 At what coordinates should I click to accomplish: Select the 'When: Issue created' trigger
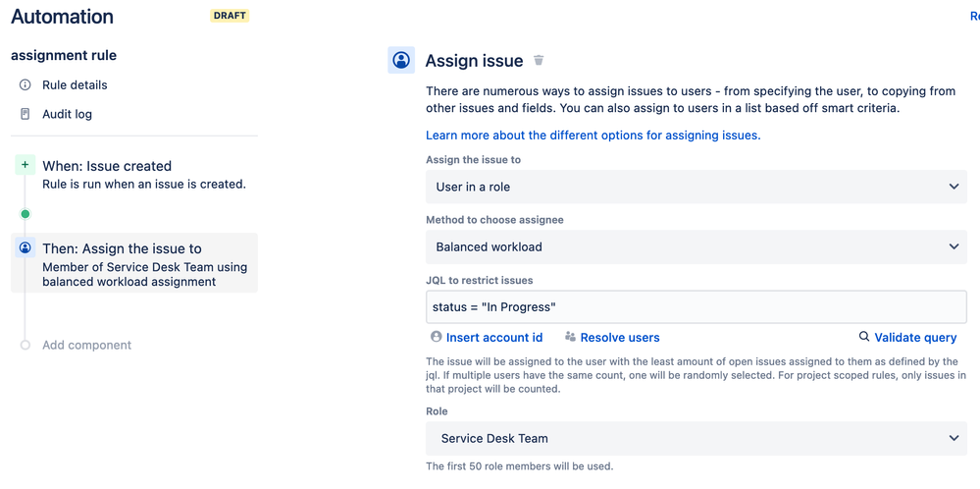coord(107,166)
